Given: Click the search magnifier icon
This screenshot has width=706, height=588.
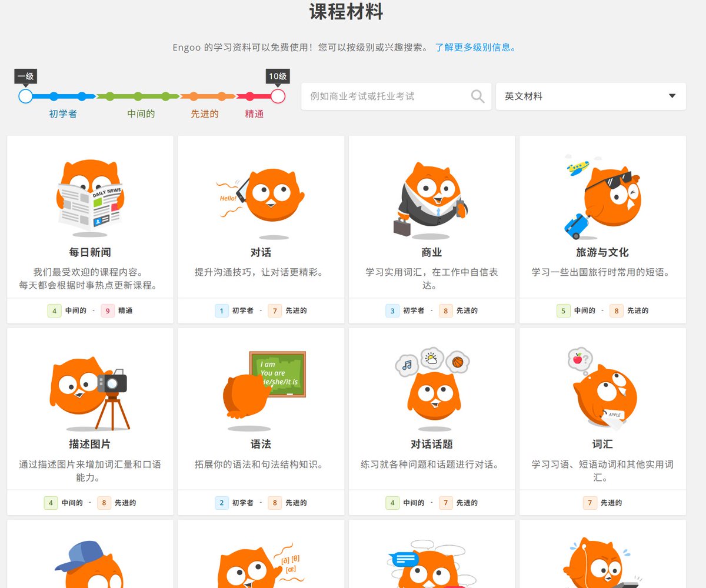Looking at the screenshot, I should pos(478,96).
